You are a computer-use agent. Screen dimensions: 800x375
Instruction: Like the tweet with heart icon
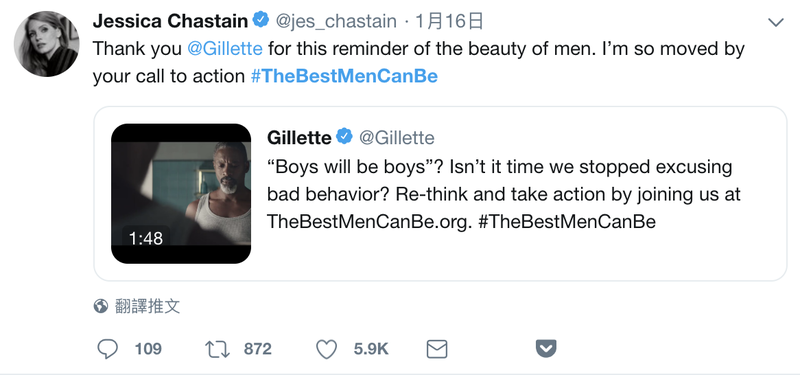pyautogui.click(x=327, y=349)
